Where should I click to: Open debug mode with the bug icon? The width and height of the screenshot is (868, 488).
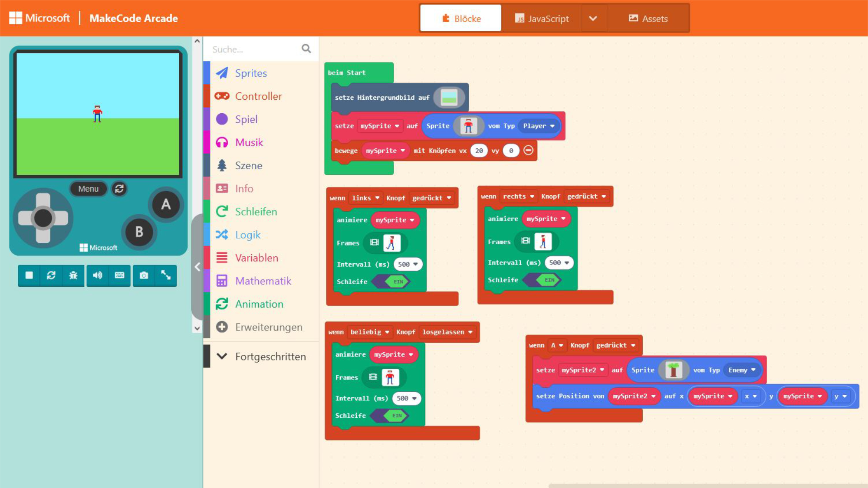[x=73, y=275]
